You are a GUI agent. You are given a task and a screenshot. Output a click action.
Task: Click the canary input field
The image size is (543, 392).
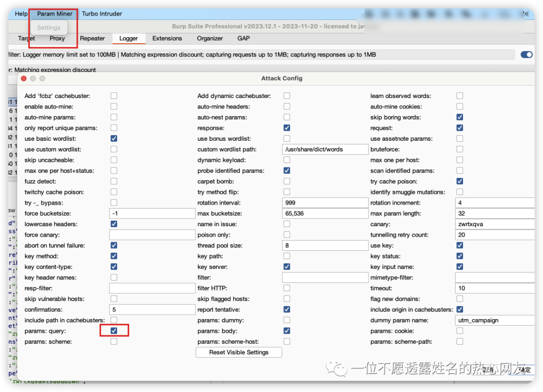(x=495, y=224)
